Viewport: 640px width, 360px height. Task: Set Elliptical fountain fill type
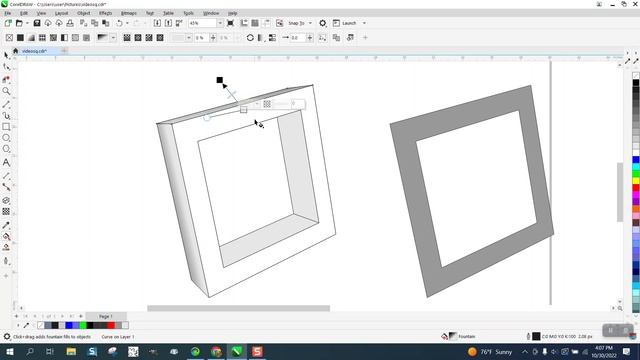pos(138,38)
